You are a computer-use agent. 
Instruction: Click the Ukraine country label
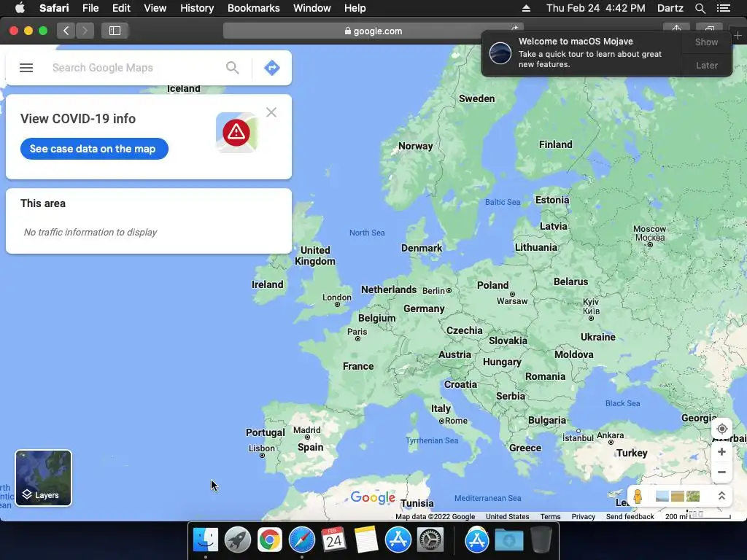click(598, 337)
